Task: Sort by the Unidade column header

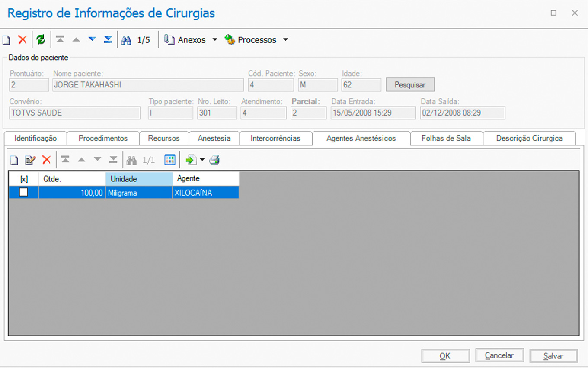Action: pos(138,179)
